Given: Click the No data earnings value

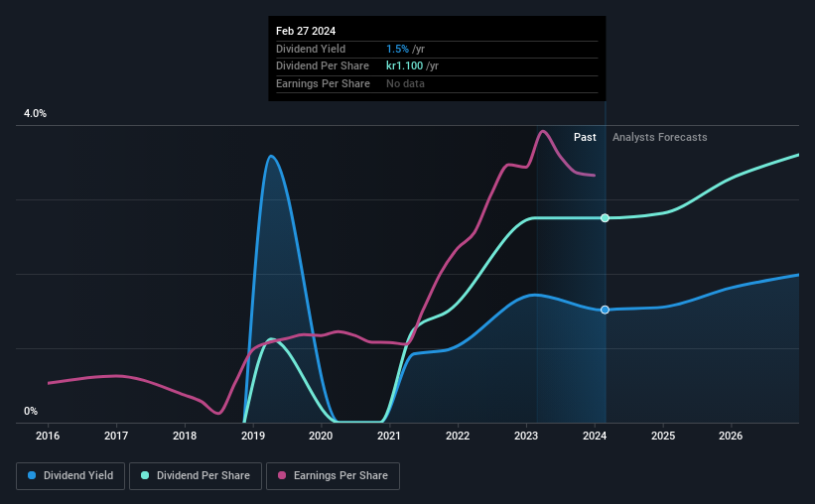Looking at the screenshot, I should click(x=405, y=83).
